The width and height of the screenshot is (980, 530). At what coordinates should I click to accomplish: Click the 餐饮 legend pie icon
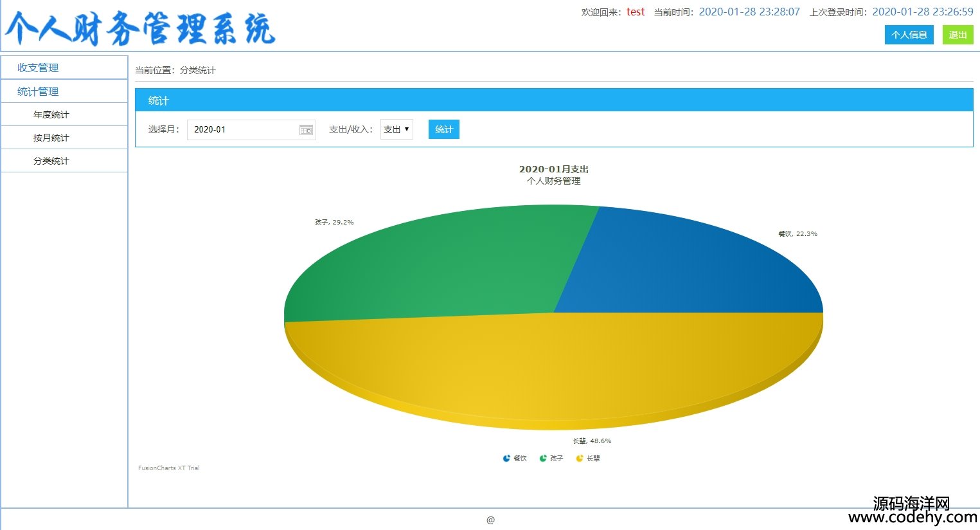tap(506, 458)
